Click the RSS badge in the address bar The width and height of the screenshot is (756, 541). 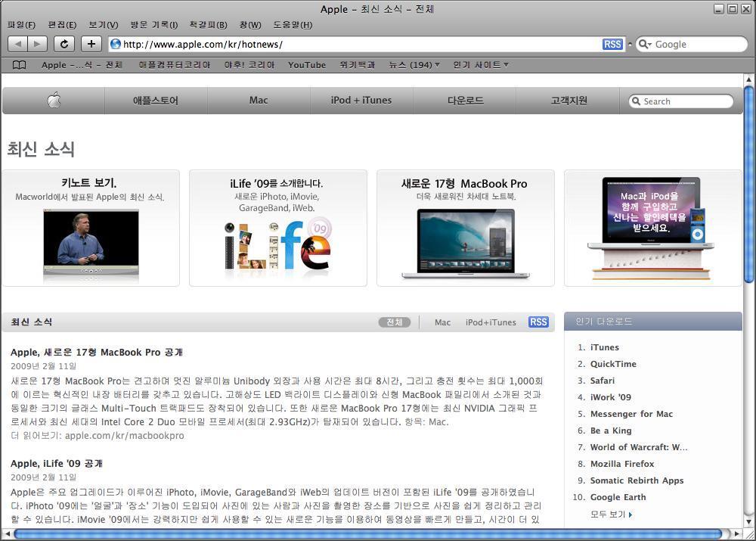point(612,44)
